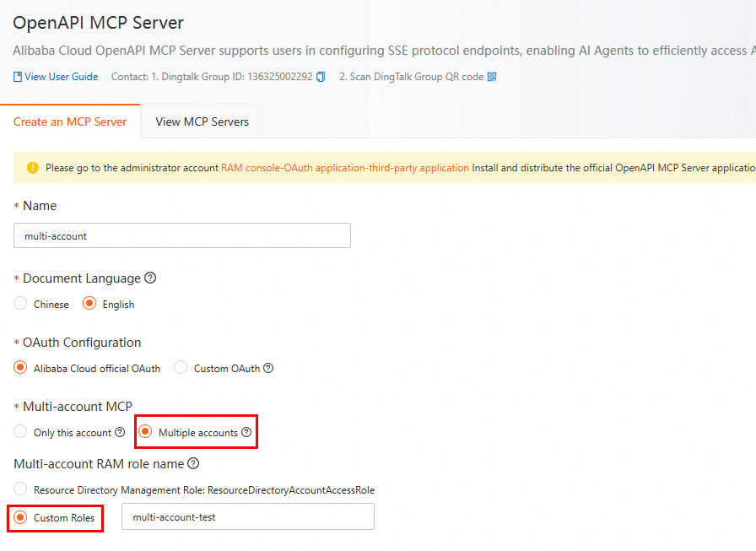The width and height of the screenshot is (756, 551).
Task: Click the OpenAPI MCP Server heading
Action: [x=99, y=23]
